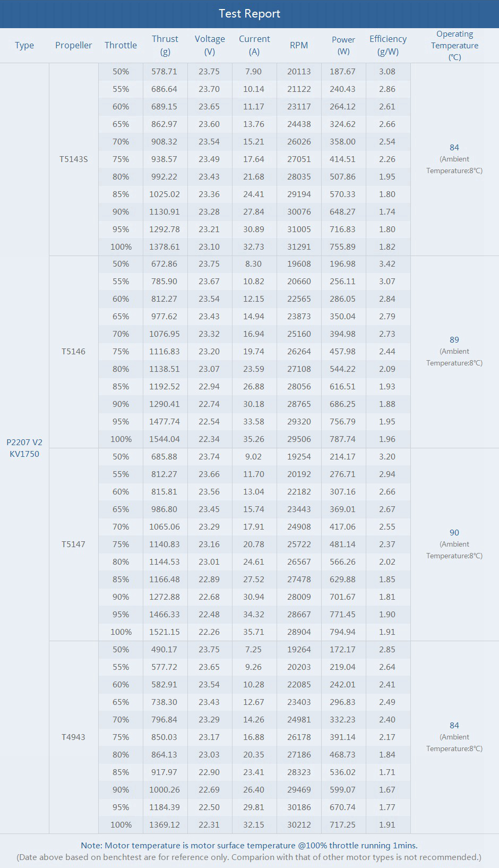Select the 30212 RPM value
Screen dimensions: 499x868
[x=299, y=825]
